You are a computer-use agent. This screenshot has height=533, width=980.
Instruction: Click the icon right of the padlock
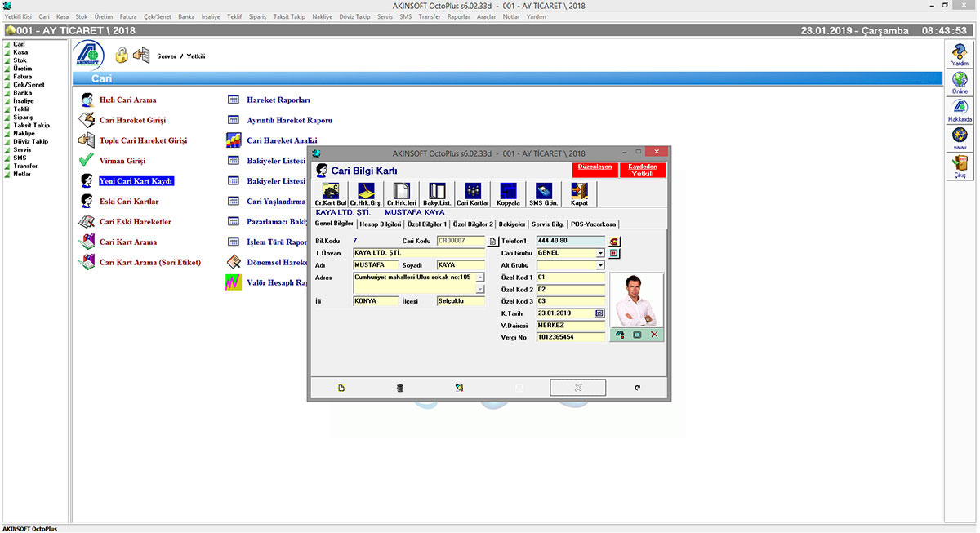141,56
